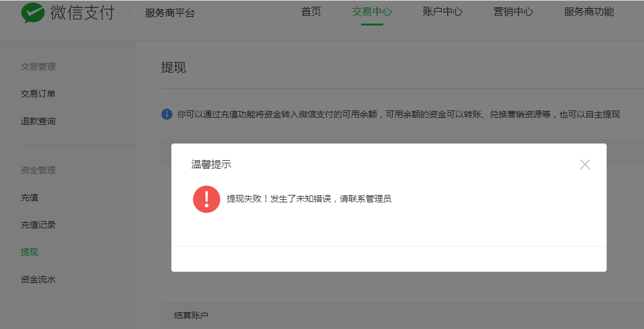The image size is (644, 329).
Task: Close the 温馨提示 dialog with X
Action: click(x=584, y=164)
